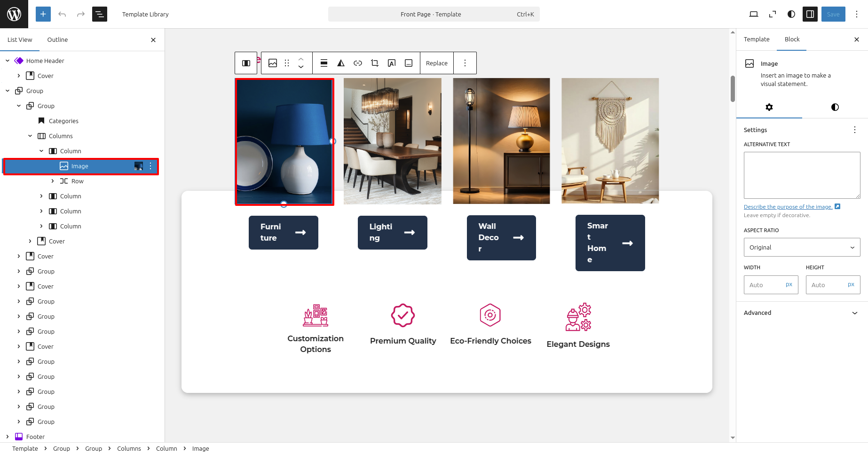This screenshot has height=454, width=868.
Task: Open Image row options in List View
Action: [x=150, y=166]
